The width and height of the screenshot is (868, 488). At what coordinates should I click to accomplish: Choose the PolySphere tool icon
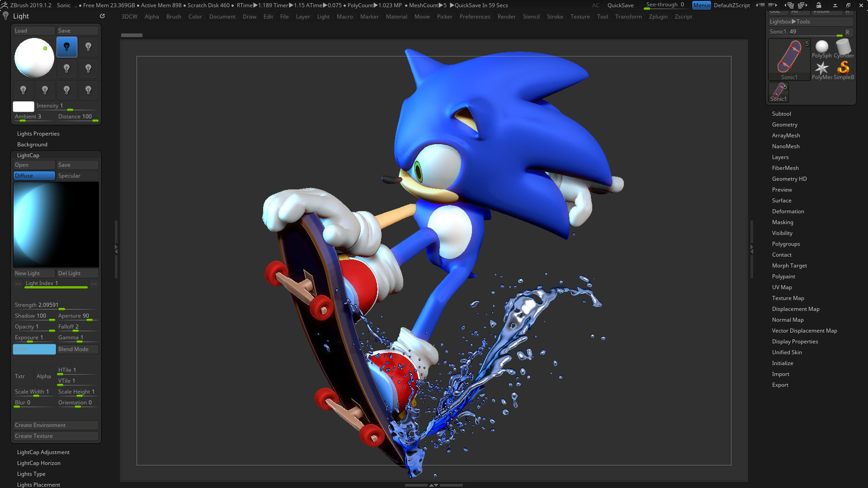(x=821, y=49)
